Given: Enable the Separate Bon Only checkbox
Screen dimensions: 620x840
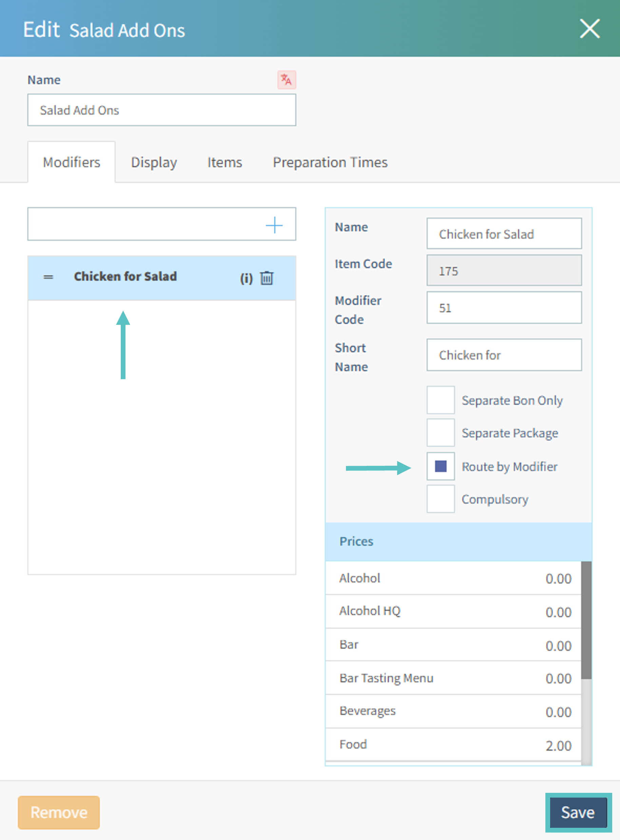Looking at the screenshot, I should pos(440,400).
